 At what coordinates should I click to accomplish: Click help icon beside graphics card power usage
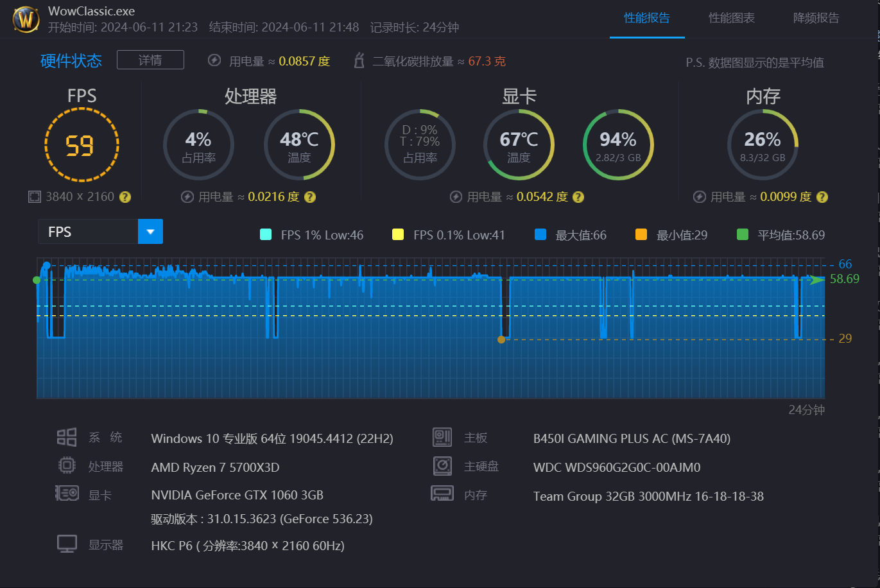point(578,197)
